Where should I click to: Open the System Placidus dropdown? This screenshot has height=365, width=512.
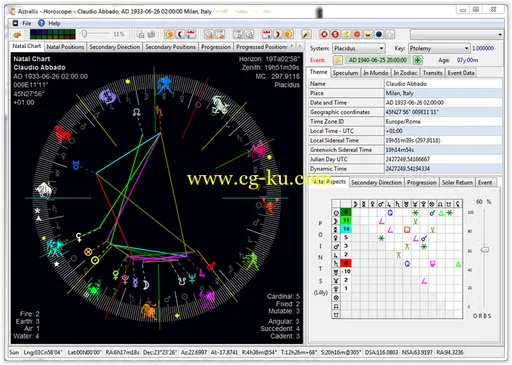coord(359,48)
